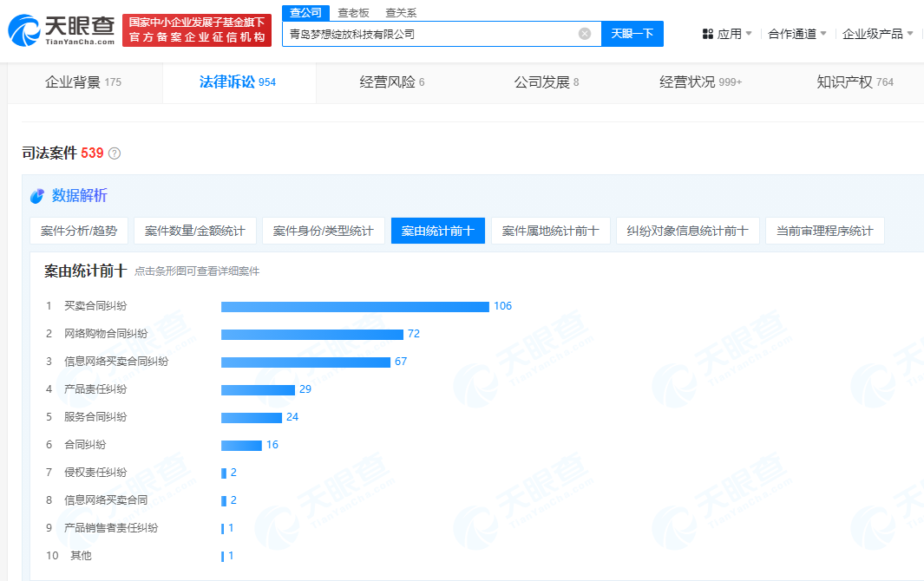This screenshot has width=924, height=581.
Task: Click the help icon beside 司法案件 539
Action: tap(115, 153)
